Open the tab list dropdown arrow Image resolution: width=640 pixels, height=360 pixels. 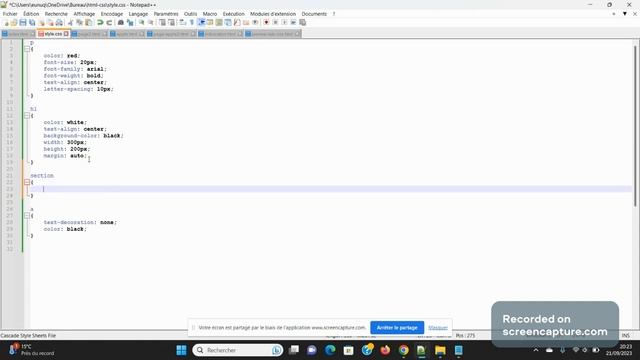click(x=624, y=14)
